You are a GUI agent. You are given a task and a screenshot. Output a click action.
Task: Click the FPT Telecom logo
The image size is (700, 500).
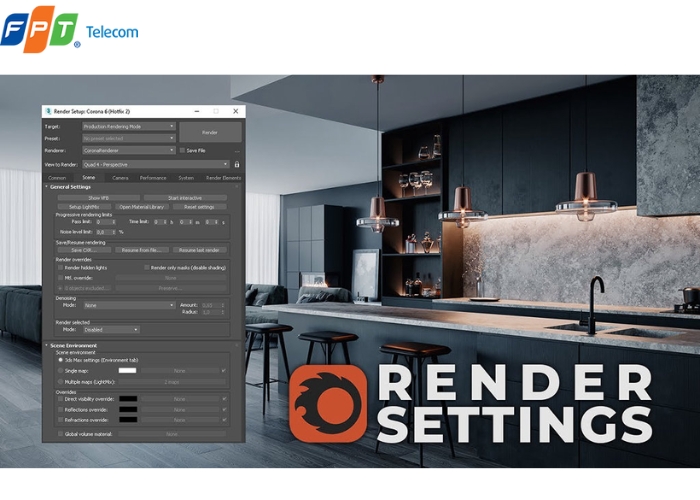click(x=69, y=29)
